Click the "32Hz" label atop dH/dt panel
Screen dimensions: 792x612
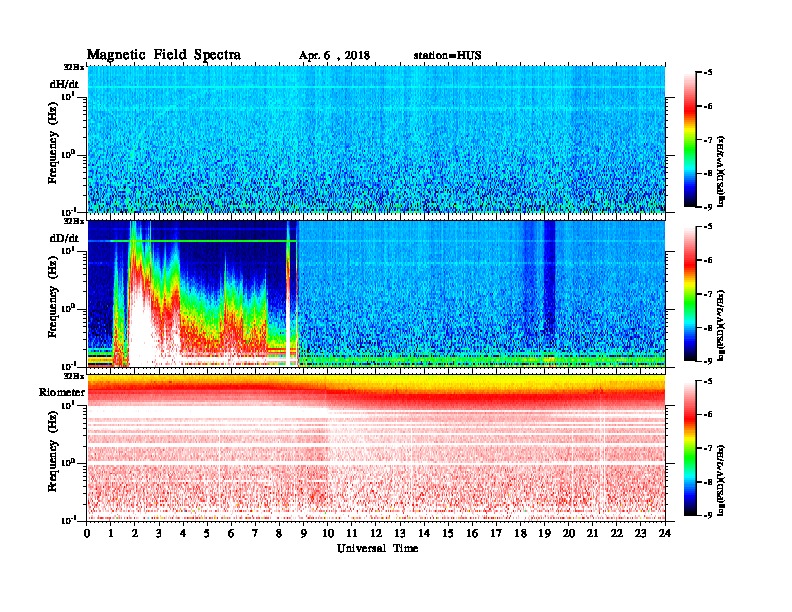pyautogui.click(x=74, y=67)
